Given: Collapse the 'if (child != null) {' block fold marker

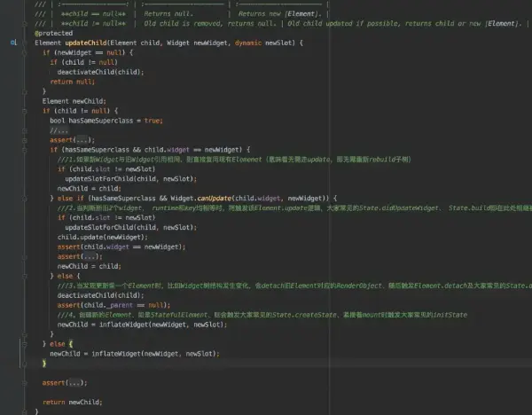Looking at the screenshot, I should (25, 111).
